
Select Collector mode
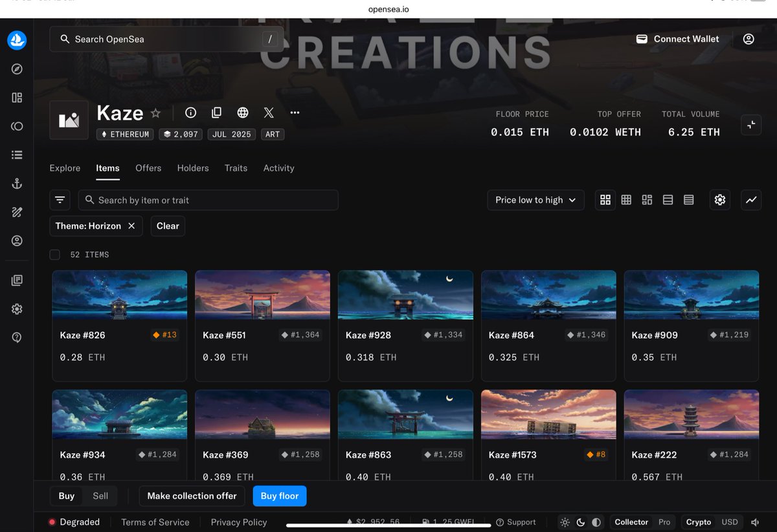(x=631, y=522)
